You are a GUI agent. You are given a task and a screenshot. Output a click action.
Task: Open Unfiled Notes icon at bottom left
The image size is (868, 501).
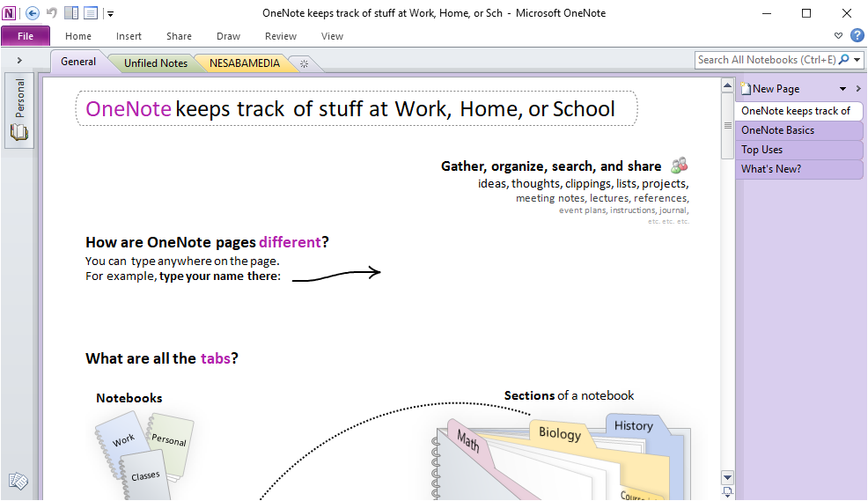18,481
